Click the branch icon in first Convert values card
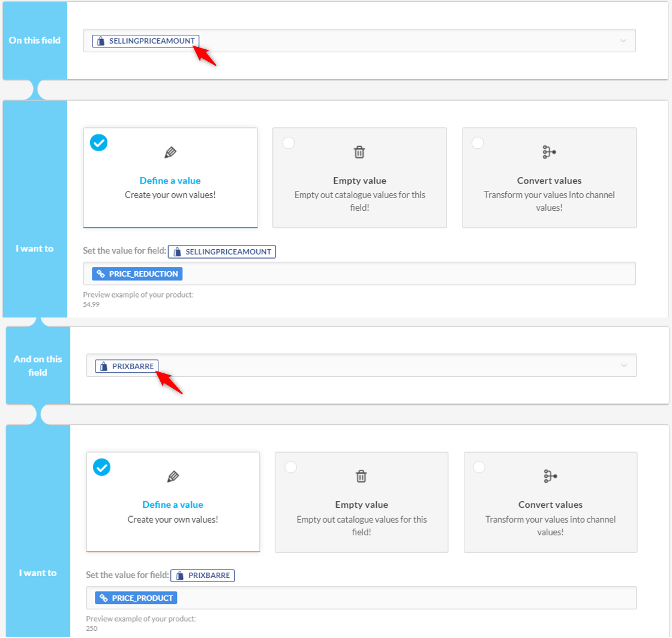672x638 pixels. 549,152
